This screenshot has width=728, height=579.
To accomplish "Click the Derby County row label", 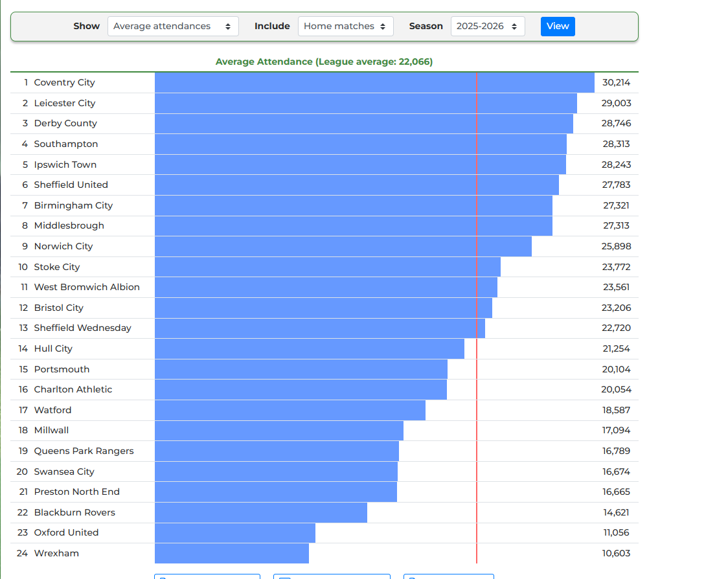I will 65,123.
